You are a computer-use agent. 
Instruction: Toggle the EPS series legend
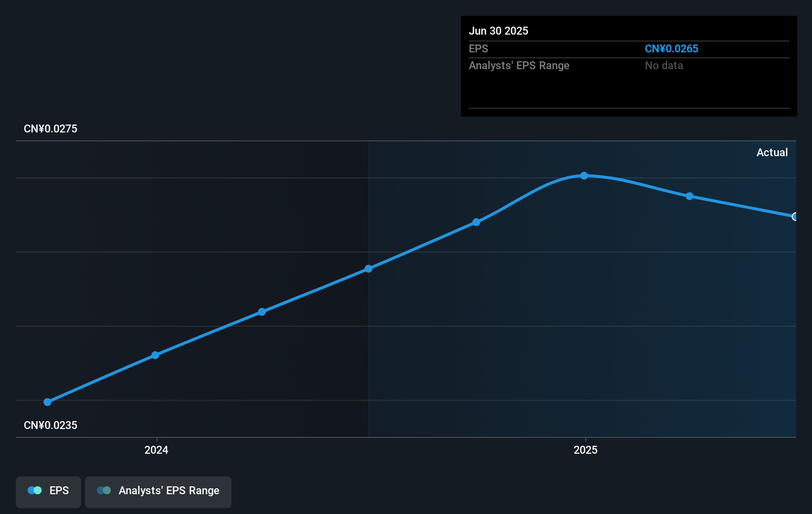coord(48,491)
